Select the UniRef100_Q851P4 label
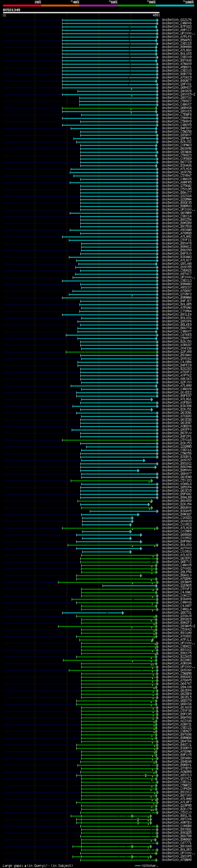197x868 pixels. tap(177, 487)
